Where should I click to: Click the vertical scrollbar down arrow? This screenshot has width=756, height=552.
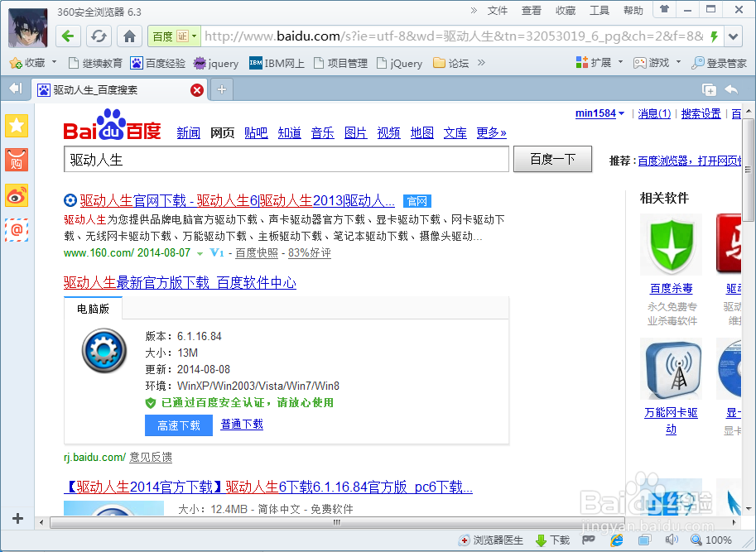(x=749, y=509)
